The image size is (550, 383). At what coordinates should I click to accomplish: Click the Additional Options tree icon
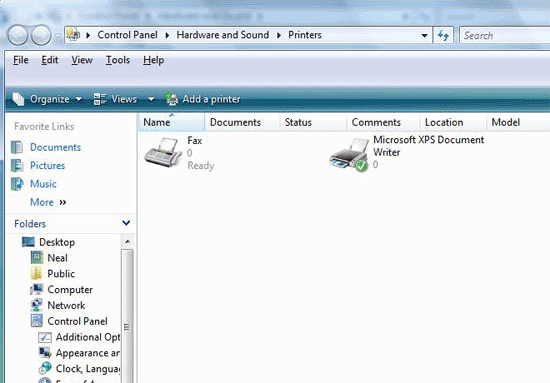[45, 337]
